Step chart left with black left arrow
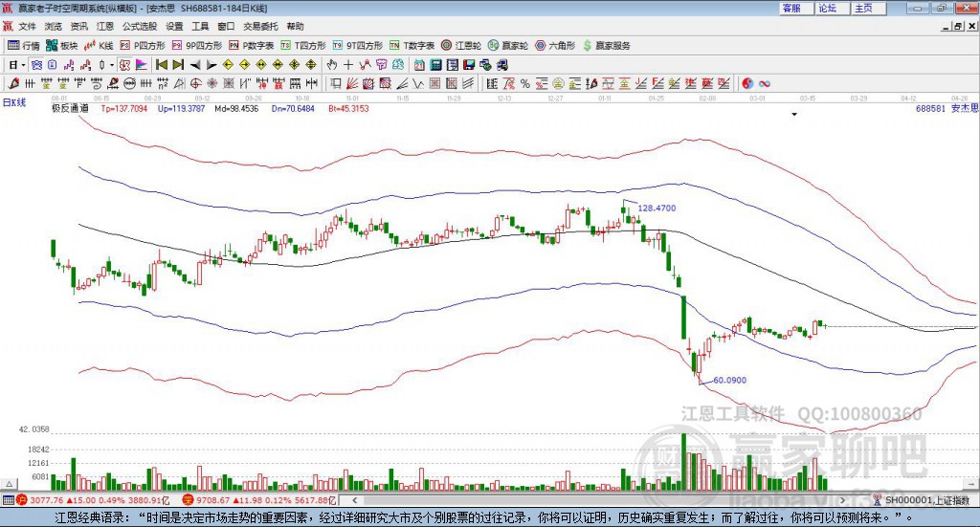 pyautogui.click(x=195, y=64)
